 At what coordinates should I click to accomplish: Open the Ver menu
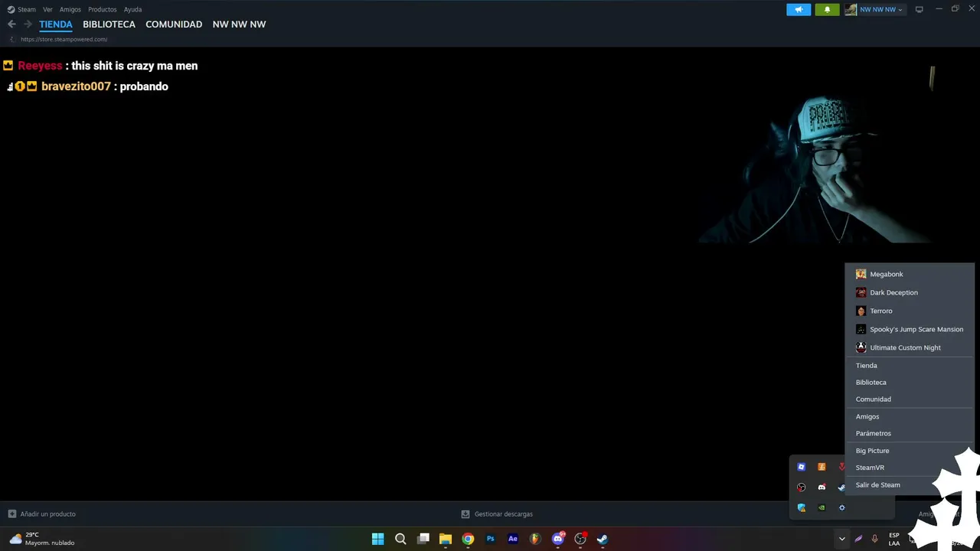coord(47,9)
